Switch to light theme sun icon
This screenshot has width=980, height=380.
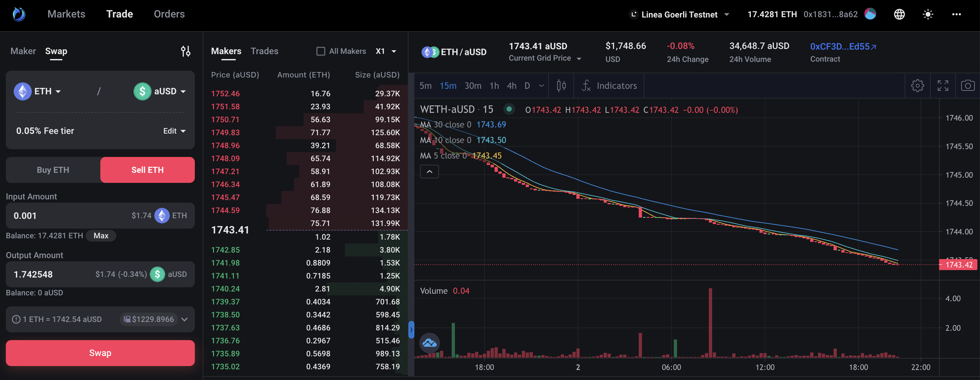click(x=928, y=15)
